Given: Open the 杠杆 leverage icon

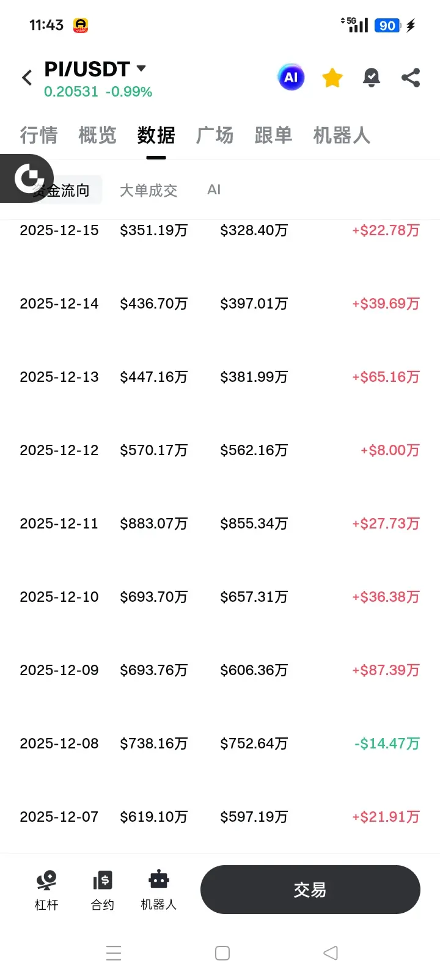Looking at the screenshot, I should point(46,890).
